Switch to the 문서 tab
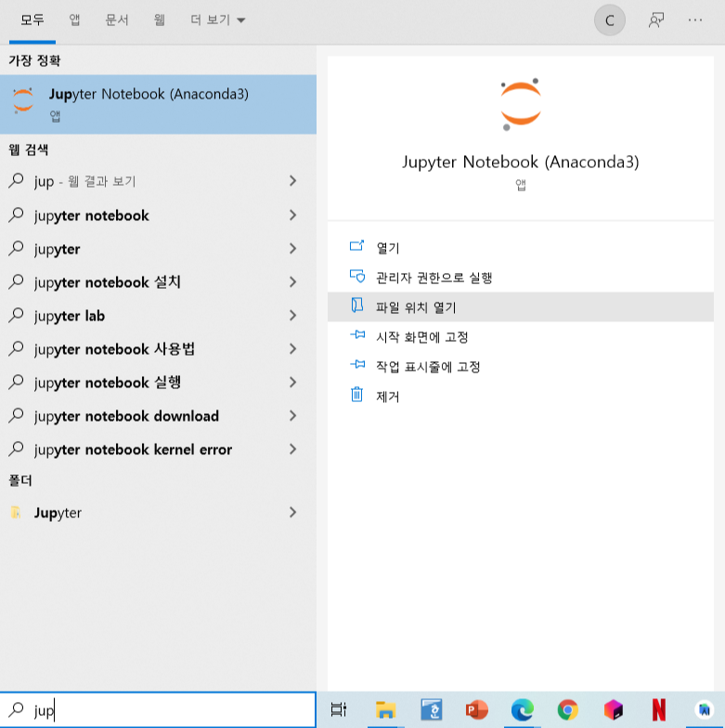Image resolution: width=725 pixels, height=728 pixels. pyautogui.click(x=117, y=20)
